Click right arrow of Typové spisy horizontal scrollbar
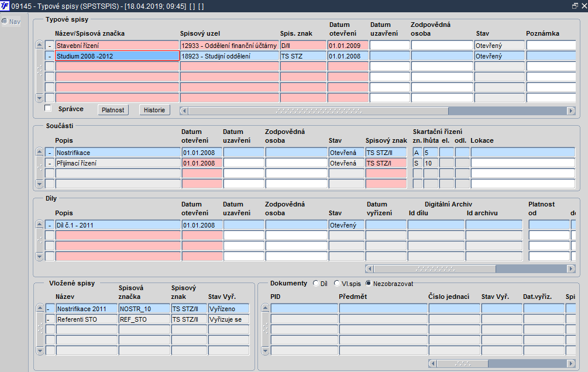The image size is (588, 372). point(571,111)
